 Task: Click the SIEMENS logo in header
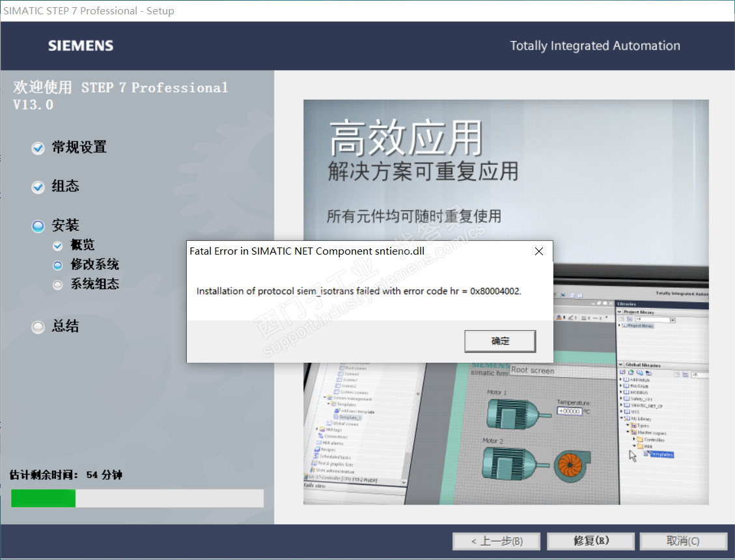pyautogui.click(x=81, y=46)
